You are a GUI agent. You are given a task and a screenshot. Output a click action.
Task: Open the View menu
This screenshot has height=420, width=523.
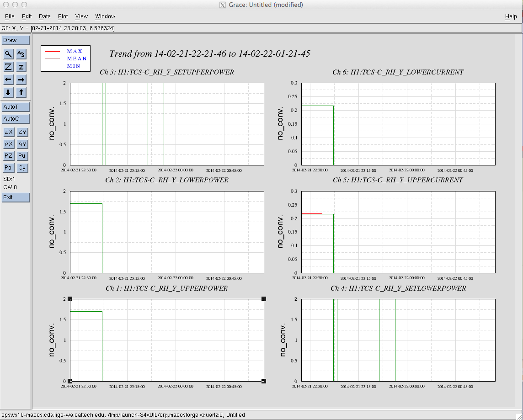[x=81, y=16]
